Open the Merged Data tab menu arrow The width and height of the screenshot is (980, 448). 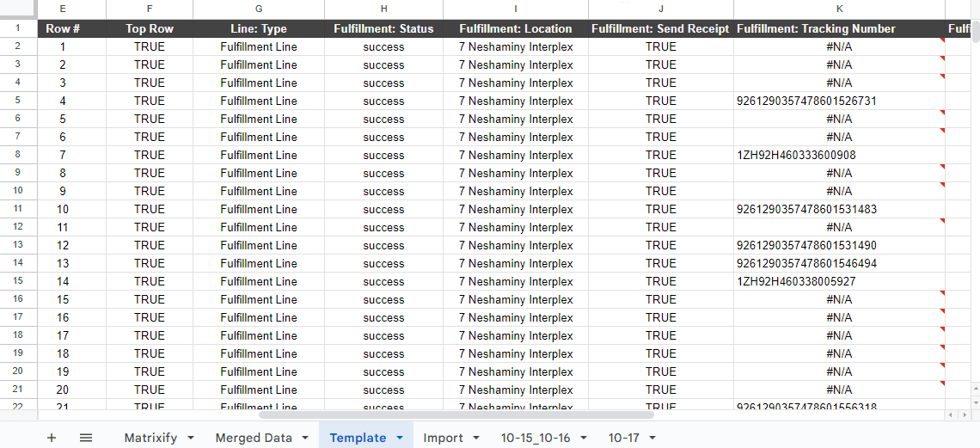point(305,438)
